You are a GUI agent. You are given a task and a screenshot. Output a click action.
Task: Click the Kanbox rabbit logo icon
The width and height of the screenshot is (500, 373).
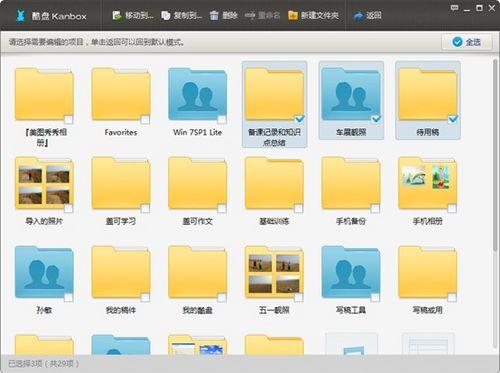click(x=21, y=16)
